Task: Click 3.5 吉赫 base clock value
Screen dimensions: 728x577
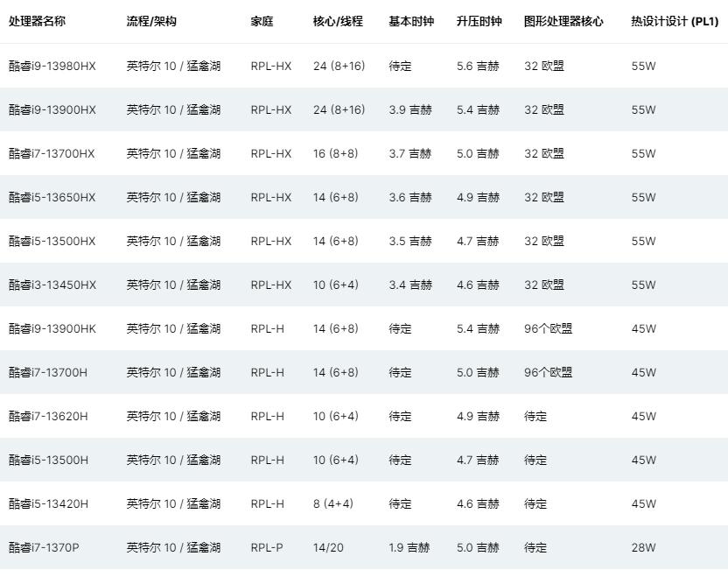Action: click(x=410, y=241)
